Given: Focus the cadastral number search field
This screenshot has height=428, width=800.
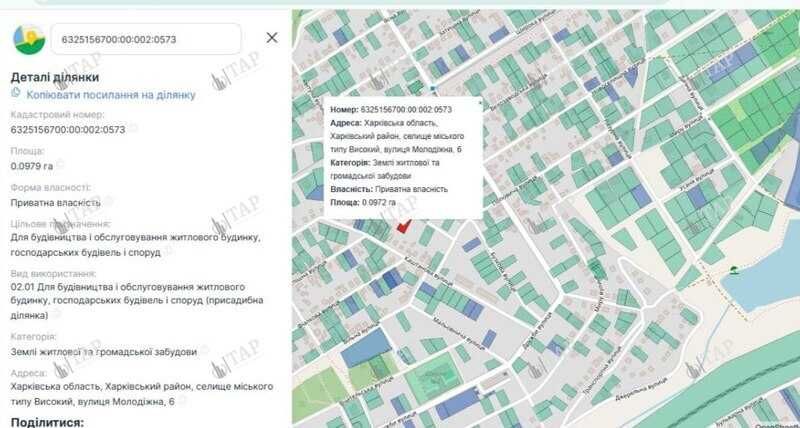Looking at the screenshot, I should click(146, 39).
